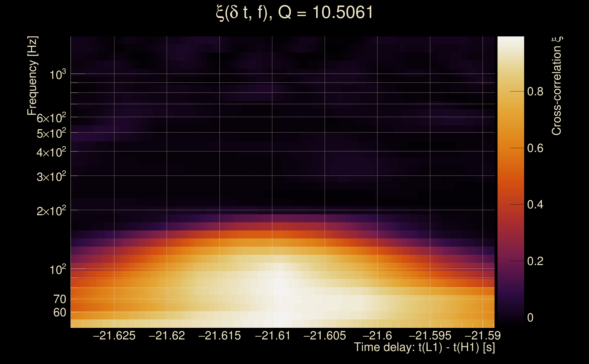Viewport: 589px width, 364px height.
Task: Click the 60 Hz frequency tick label
Action: [59, 313]
